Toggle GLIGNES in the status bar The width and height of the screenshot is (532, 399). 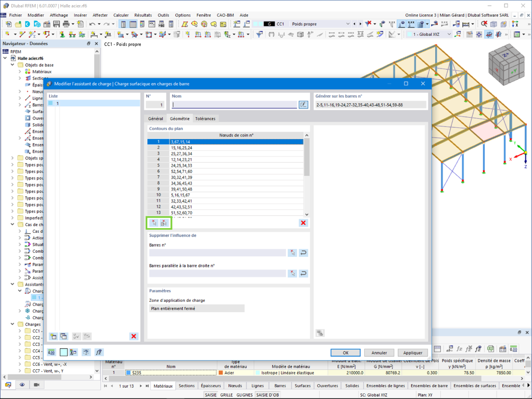click(245, 395)
